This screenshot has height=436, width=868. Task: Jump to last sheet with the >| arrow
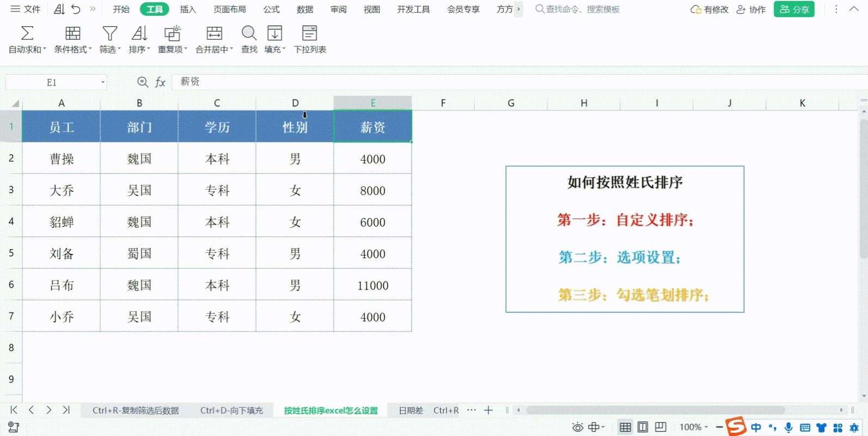click(66, 410)
